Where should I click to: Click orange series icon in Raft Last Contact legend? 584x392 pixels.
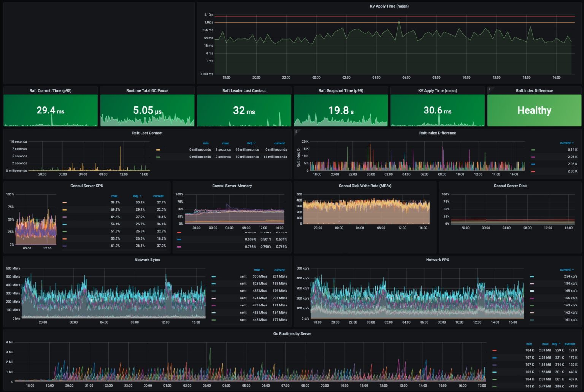coord(158,150)
